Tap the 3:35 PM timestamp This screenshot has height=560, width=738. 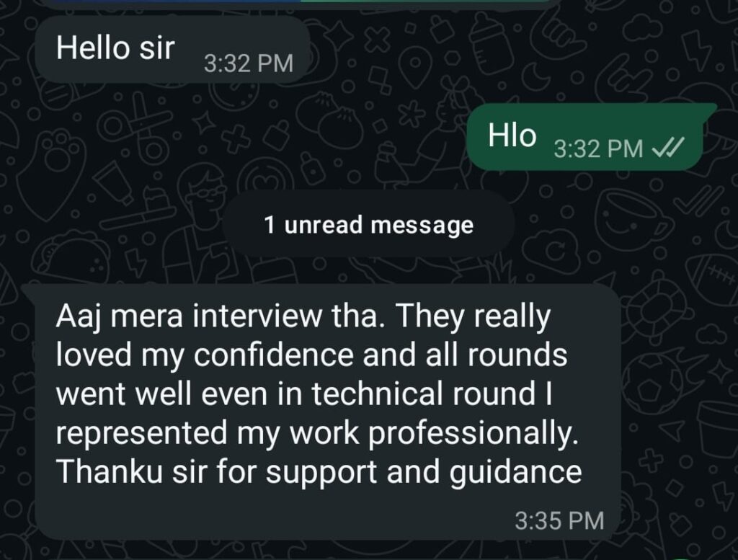pyautogui.click(x=559, y=521)
